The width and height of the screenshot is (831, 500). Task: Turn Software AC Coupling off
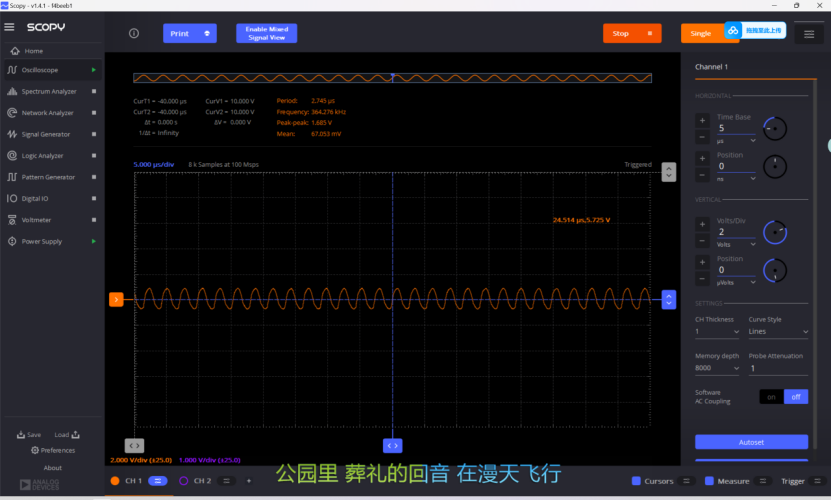pyautogui.click(x=796, y=397)
